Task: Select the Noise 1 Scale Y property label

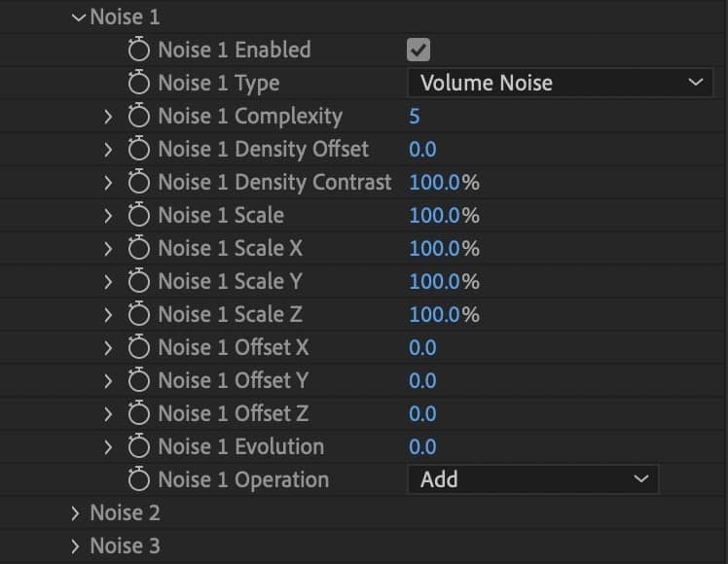Action: click(230, 281)
